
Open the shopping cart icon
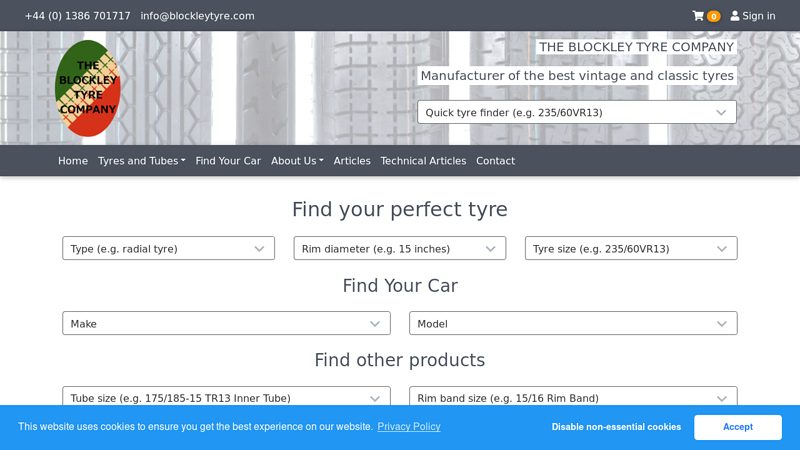698,16
